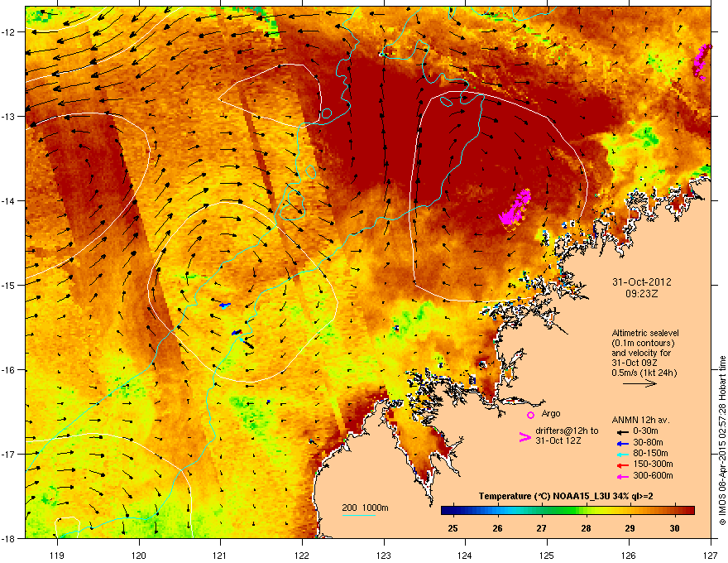The width and height of the screenshot is (728, 563).
Task: Click the '200 1000m' bathymetry label
Action: (x=365, y=508)
